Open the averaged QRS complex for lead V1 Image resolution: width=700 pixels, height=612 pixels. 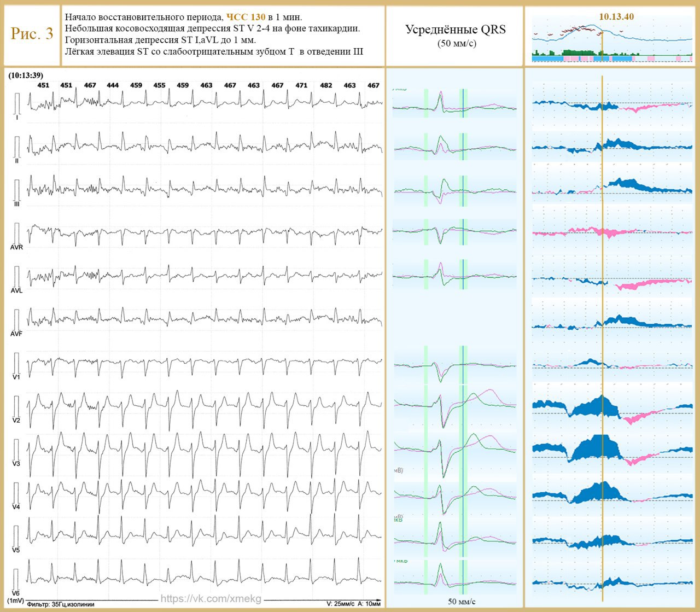click(454, 366)
